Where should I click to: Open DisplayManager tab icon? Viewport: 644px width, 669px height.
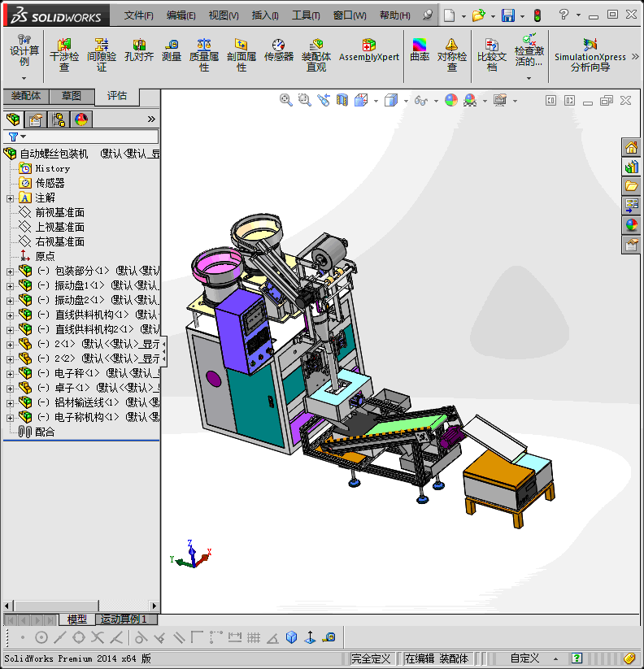pyautogui.click(x=81, y=119)
